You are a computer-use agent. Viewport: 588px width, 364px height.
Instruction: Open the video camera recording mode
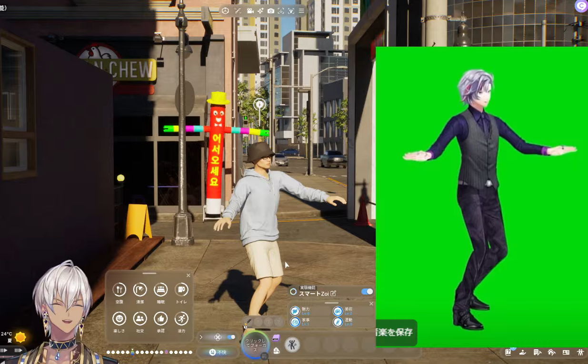click(250, 11)
